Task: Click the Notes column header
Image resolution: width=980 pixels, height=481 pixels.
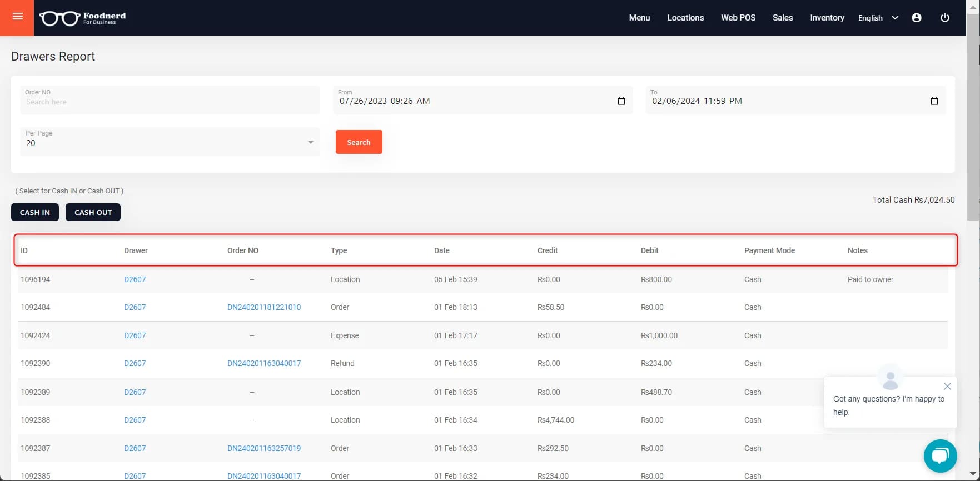Action: 858,250
